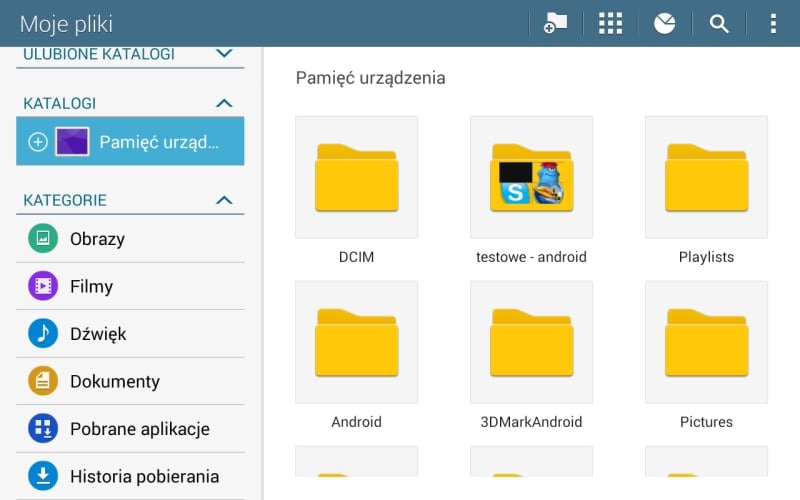This screenshot has width=800, height=500.
Task: Select Pamięć urząd... in sidebar
Action: 130,141
